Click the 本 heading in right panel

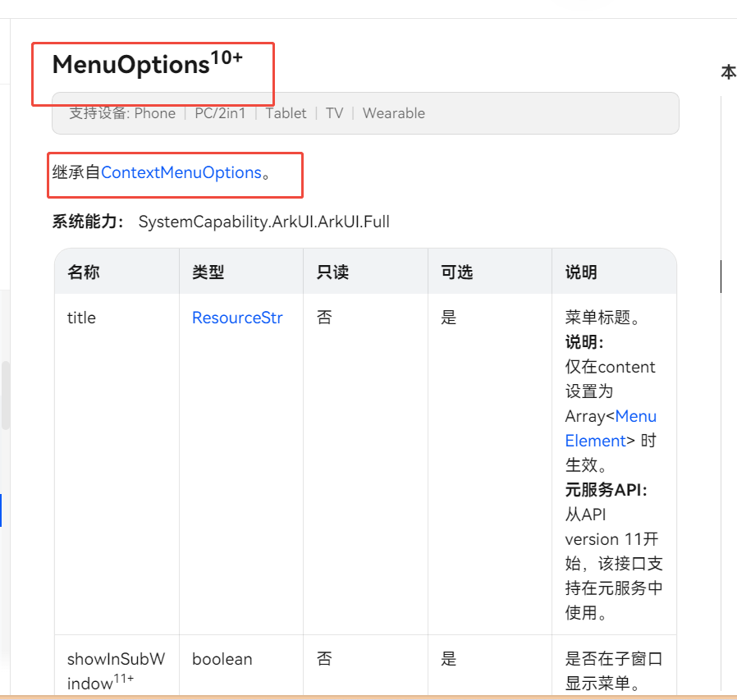[x=728, y=72]
